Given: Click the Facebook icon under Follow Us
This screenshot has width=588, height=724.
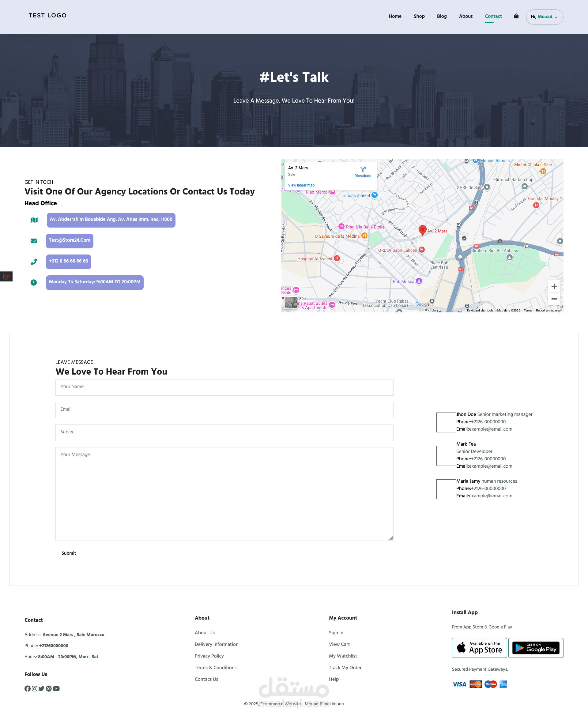Looking at the screenshot, I should (28, 688).
